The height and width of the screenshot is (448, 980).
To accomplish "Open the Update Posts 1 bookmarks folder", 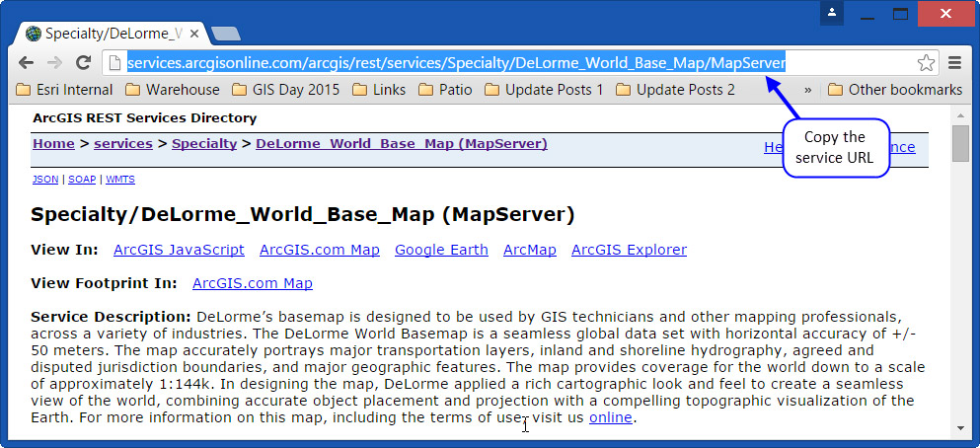I will pyautogui.click(x=545, y=90).
